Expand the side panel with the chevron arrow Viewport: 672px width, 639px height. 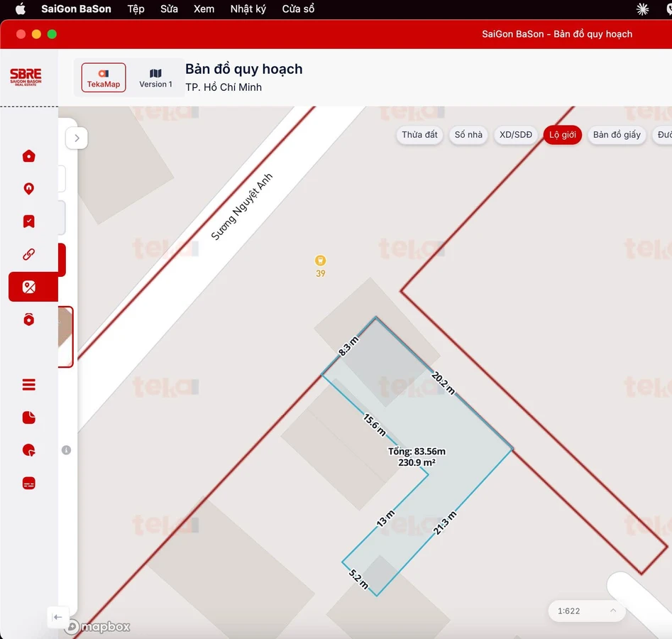pyautogui.click(x=77, y=138)
